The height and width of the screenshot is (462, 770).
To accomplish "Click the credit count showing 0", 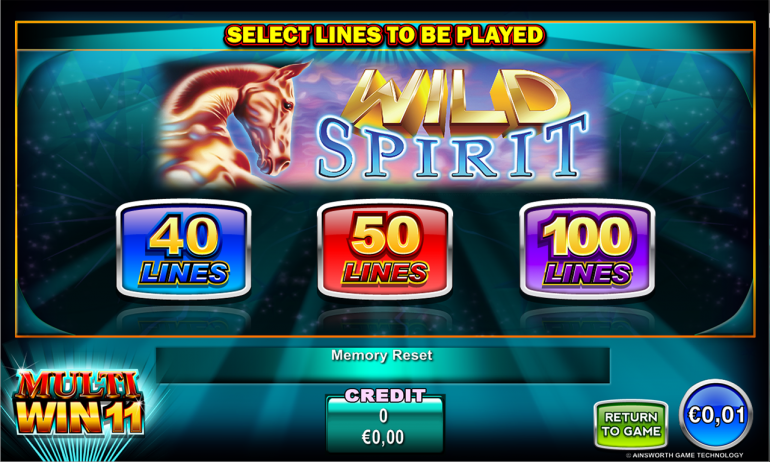I will point(384,416).
